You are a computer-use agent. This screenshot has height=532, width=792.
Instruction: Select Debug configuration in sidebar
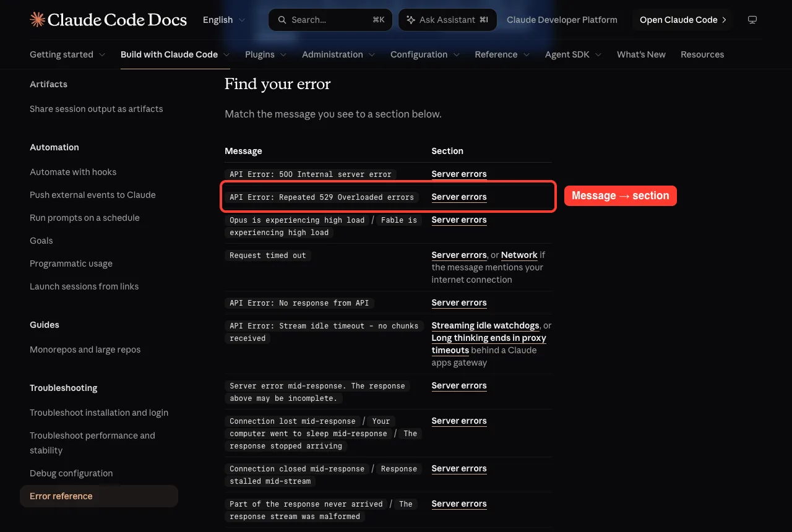click(71, 473)
